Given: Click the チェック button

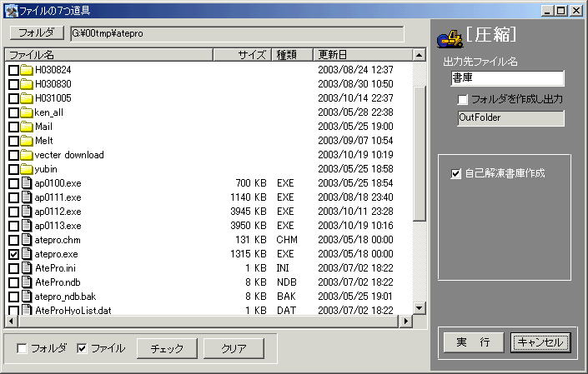Looking at the screenshot, I should (167, 348).
